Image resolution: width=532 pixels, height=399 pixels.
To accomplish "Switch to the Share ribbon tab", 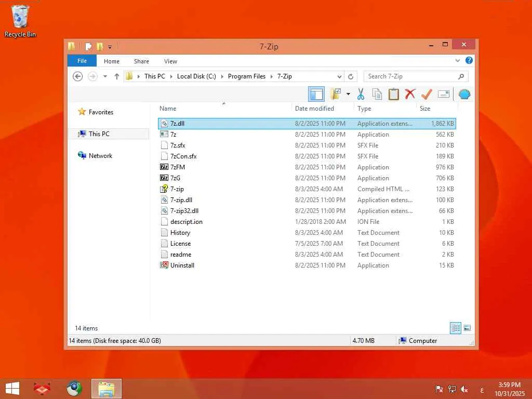I will tap(141, 61).
